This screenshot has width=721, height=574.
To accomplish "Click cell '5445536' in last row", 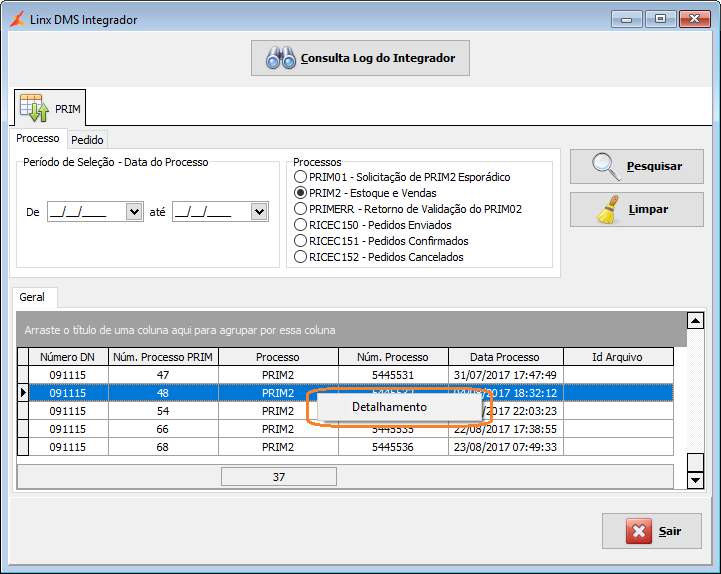I will (393, 447).
